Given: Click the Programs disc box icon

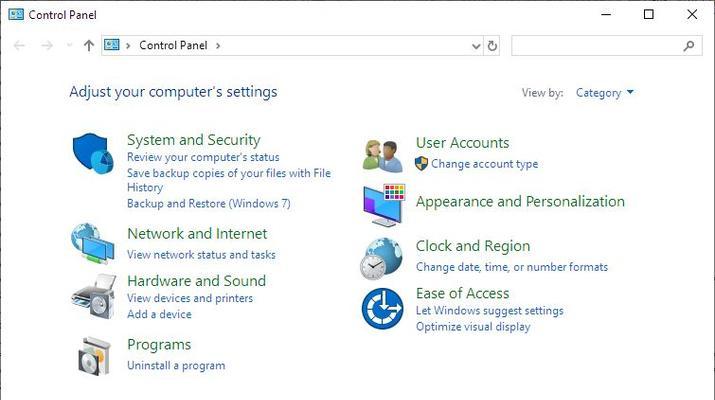Looking at the screenshot, I should [x=94, y=356].
